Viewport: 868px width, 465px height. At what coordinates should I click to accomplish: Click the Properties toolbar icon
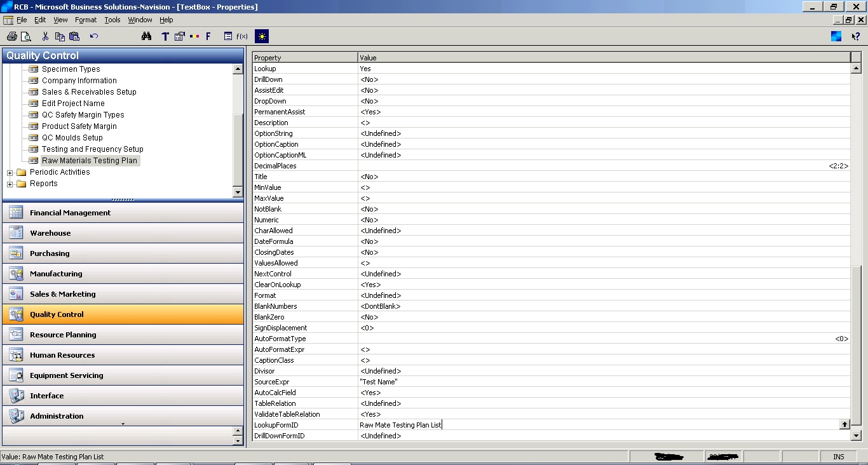click(x=180, y=36)
